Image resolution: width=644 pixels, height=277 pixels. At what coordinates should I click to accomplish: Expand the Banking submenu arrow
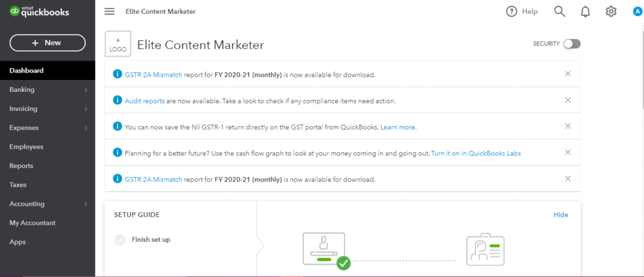(x=86, y=90)
